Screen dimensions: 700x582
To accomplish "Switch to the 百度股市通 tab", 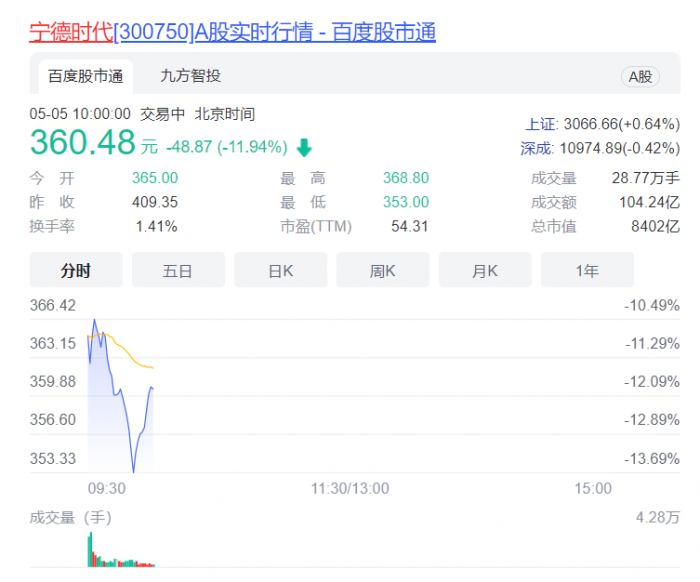I will pos(86,76).
